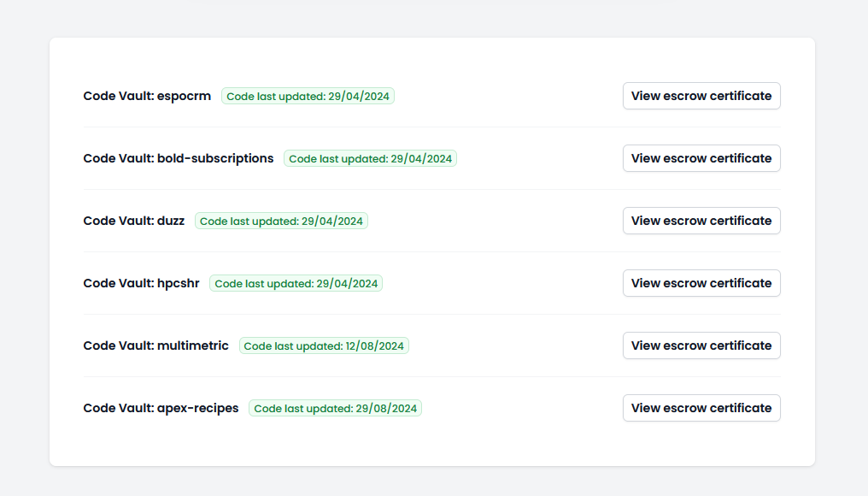Open escrow certificate for hpcshr vault
This screenshot has height=496, width=868.
pyautogui.click(x=701, y=283)
